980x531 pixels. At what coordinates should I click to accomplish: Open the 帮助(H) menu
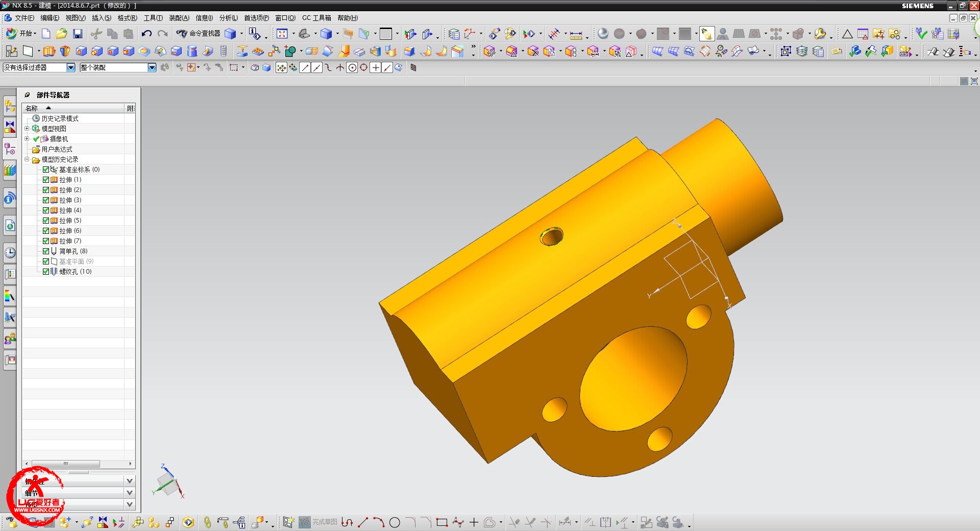348,18
